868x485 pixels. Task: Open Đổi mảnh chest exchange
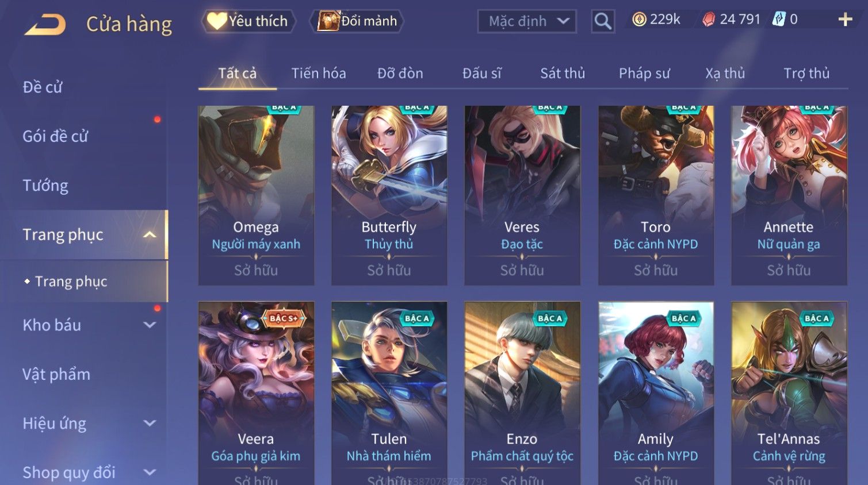(x=357, y=21)
